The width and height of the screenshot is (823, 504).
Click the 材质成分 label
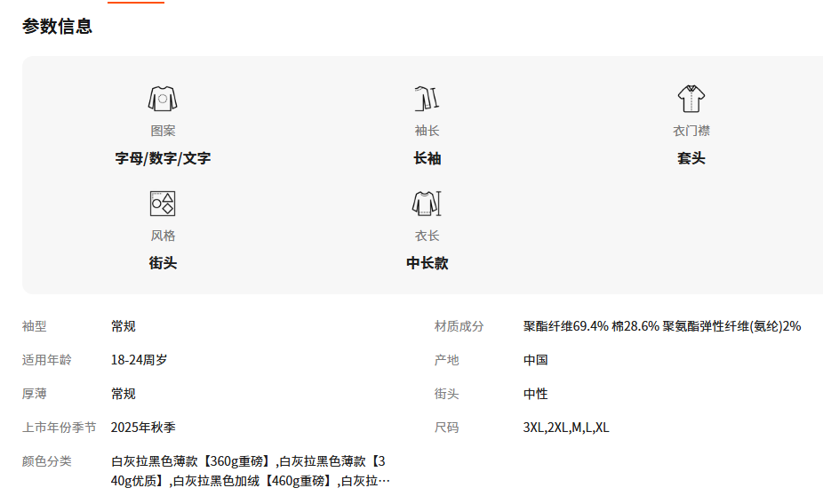[459, 326]
